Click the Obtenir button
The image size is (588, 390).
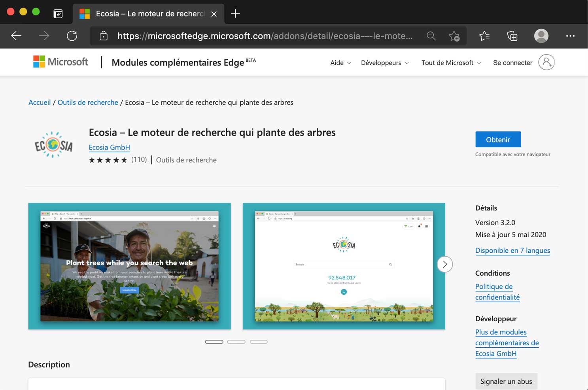point(498,139)
